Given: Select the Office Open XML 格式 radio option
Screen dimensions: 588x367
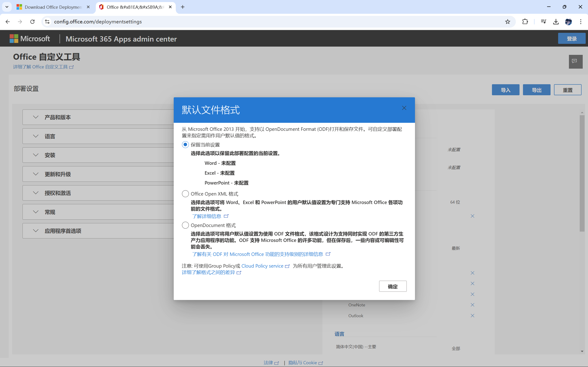Looking at the screenshot, I should (x=185, y=194).
